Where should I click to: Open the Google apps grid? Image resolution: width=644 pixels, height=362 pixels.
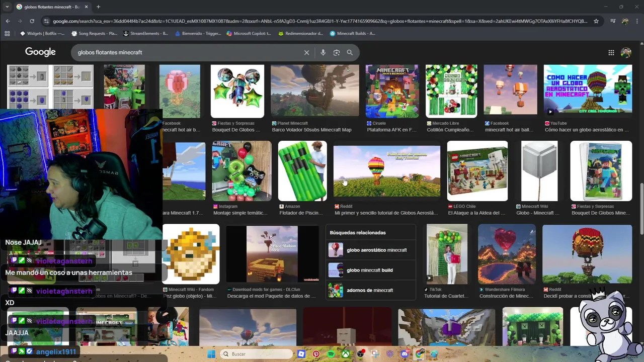611,52
